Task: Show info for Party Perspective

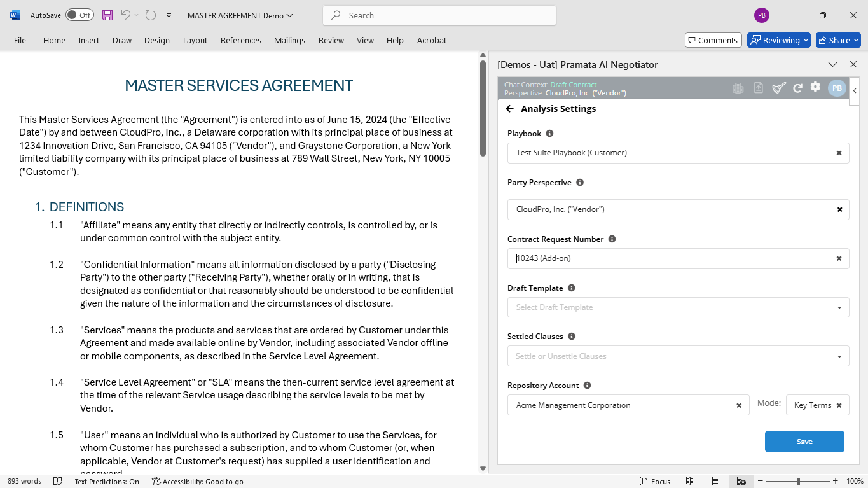Action: [579, 183]
